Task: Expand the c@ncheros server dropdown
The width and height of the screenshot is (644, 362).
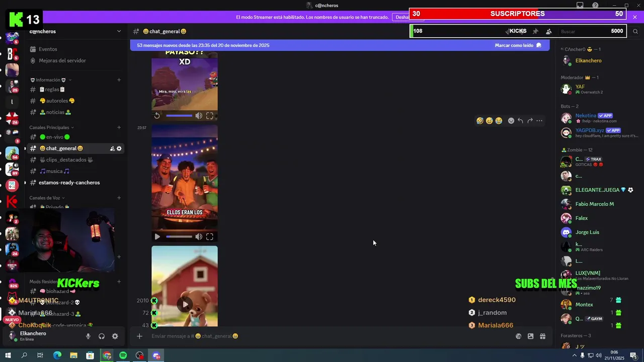Action: click(x=119, y=31)
